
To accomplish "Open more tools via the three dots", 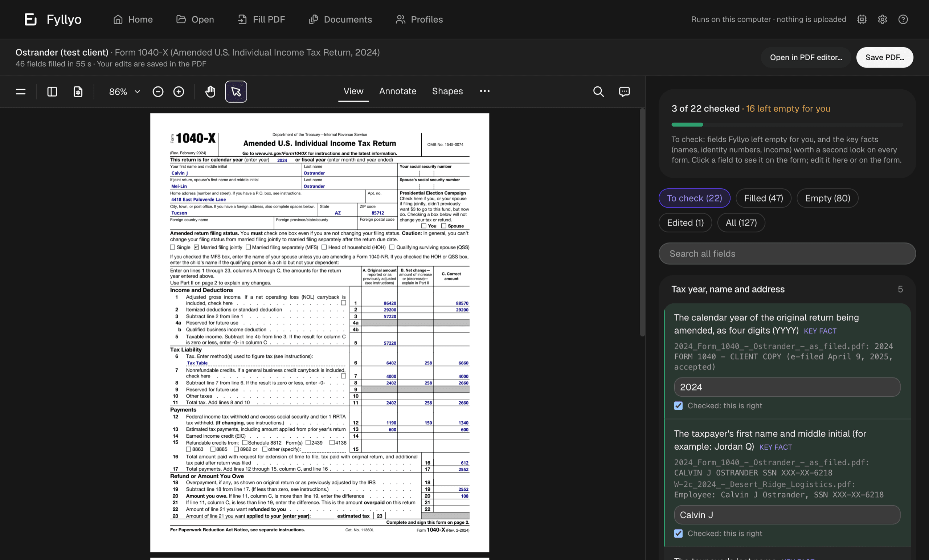I will [485, 91].
